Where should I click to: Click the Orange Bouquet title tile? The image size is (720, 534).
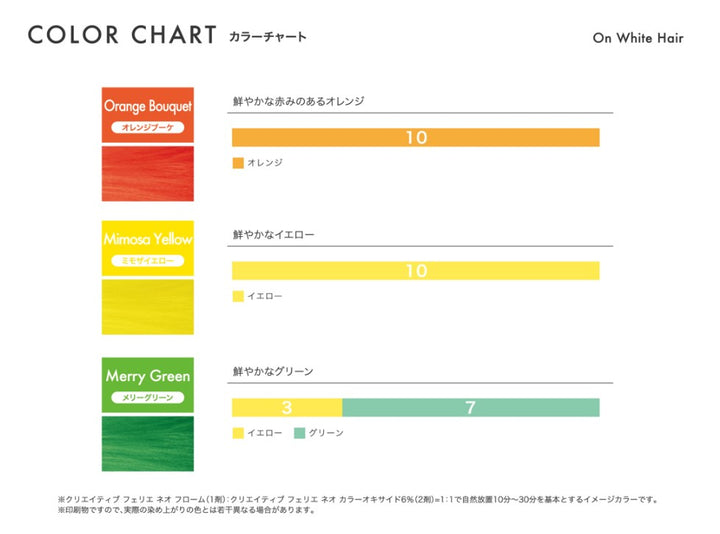(147, 106)
